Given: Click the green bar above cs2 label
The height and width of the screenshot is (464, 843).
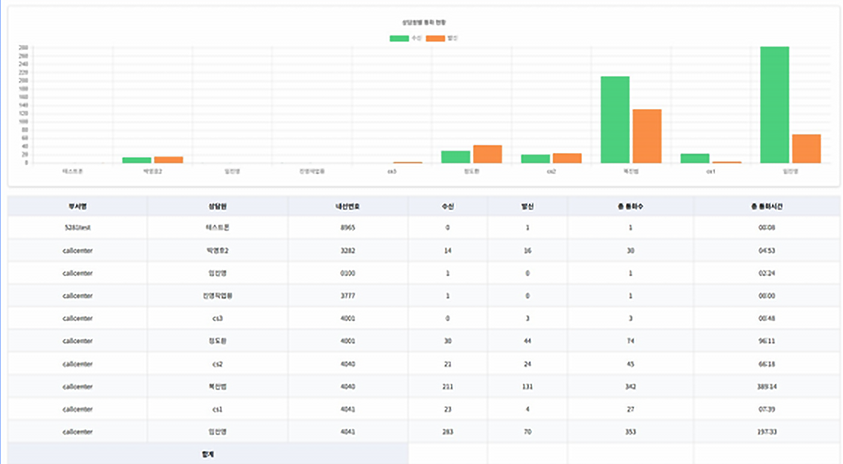Looking at the screenshot, I should coord(535,159).
